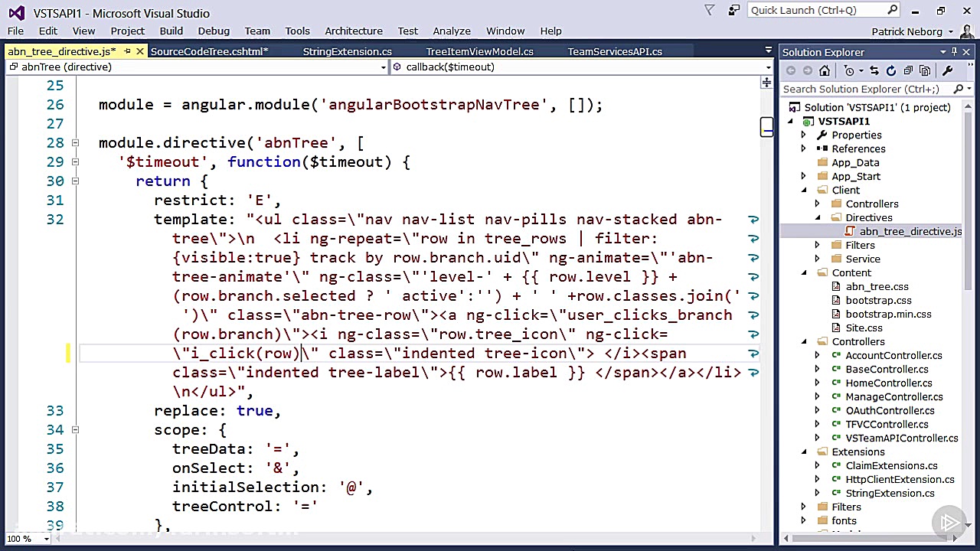Select HomeController.cs file
Screen dimensions: 980x551
(x=888, y=383)
